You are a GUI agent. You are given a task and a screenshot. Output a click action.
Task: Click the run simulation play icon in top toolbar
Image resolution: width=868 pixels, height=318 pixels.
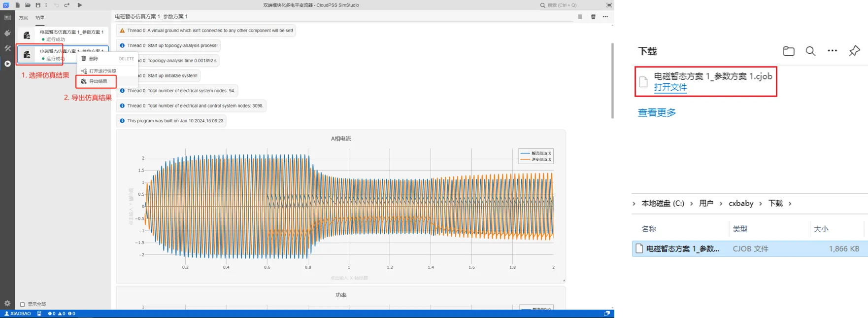(x=80, y=5)
